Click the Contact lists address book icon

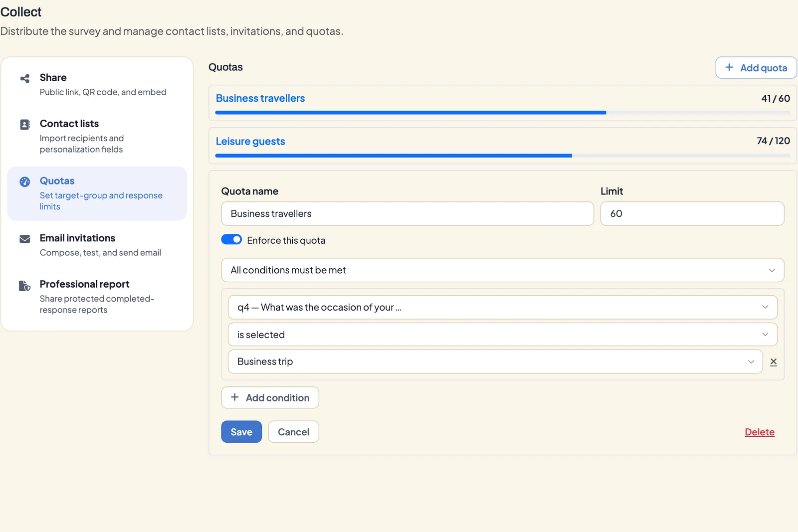(24, 125)
